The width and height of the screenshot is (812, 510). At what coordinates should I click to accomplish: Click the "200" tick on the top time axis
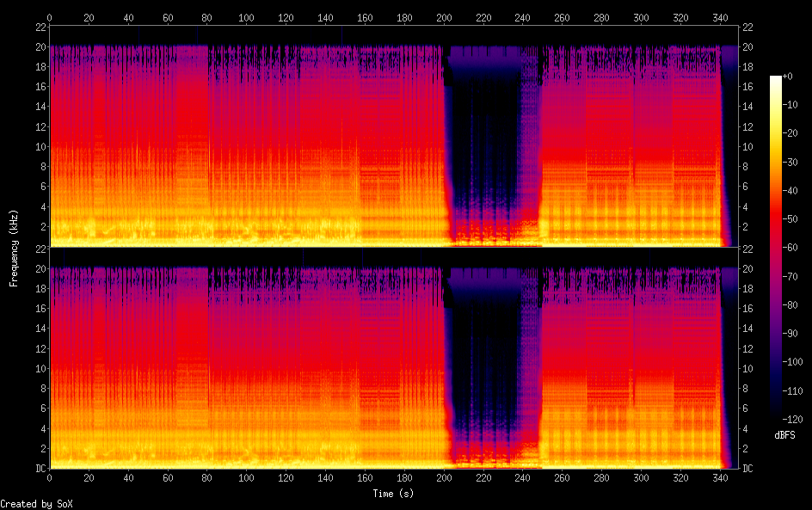coord(444,17)
